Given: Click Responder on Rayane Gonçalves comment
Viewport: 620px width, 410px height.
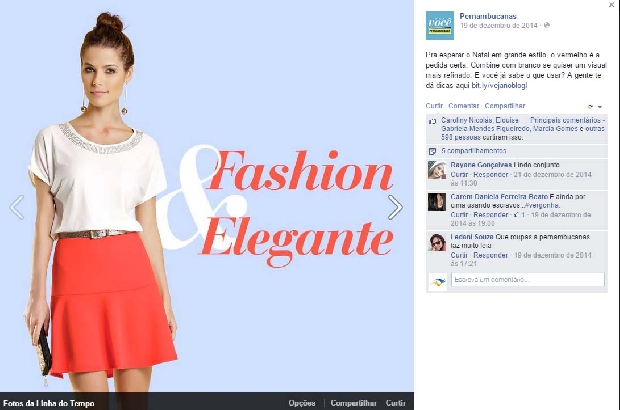Looking at the screenshot, I should pyautogui.click(x=491, y=174).
